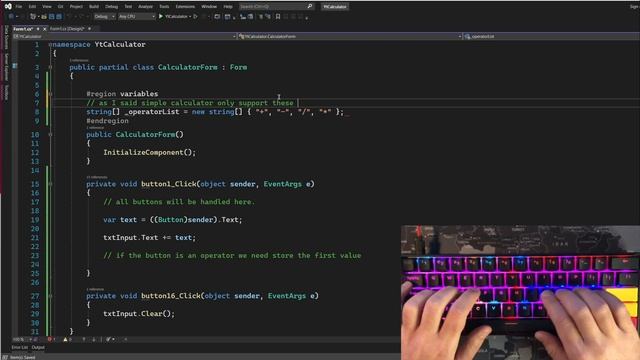This screenshot has width=640, height=360.
Task: Toggle pin on the Form1.cs tab
Action: [x=38, y=29]
